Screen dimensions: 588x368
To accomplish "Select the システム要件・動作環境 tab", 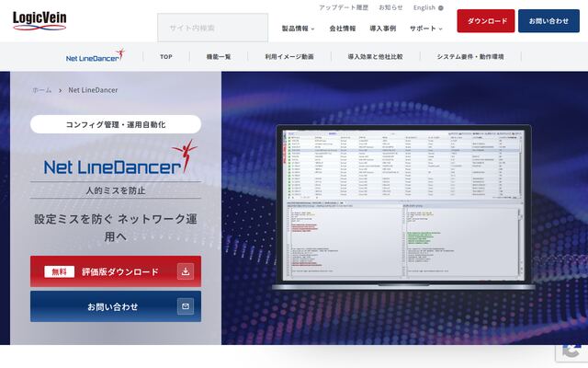I will (x=470, y=57).
